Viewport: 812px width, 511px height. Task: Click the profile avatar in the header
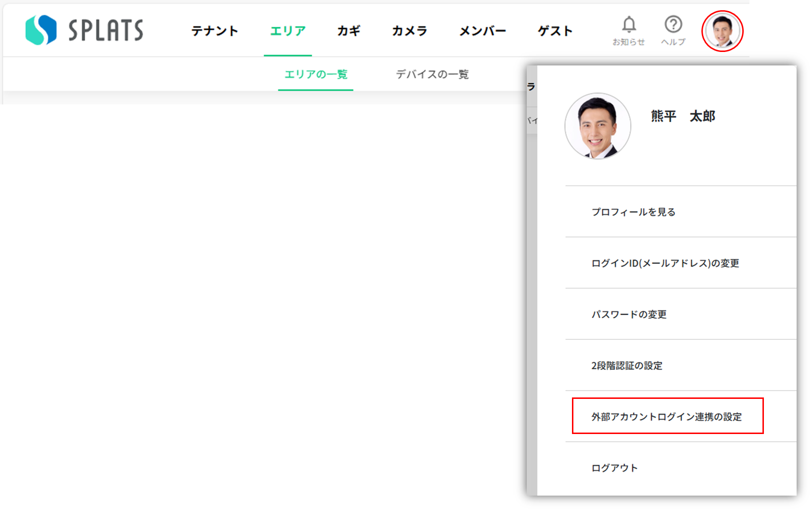click(722, 31)
